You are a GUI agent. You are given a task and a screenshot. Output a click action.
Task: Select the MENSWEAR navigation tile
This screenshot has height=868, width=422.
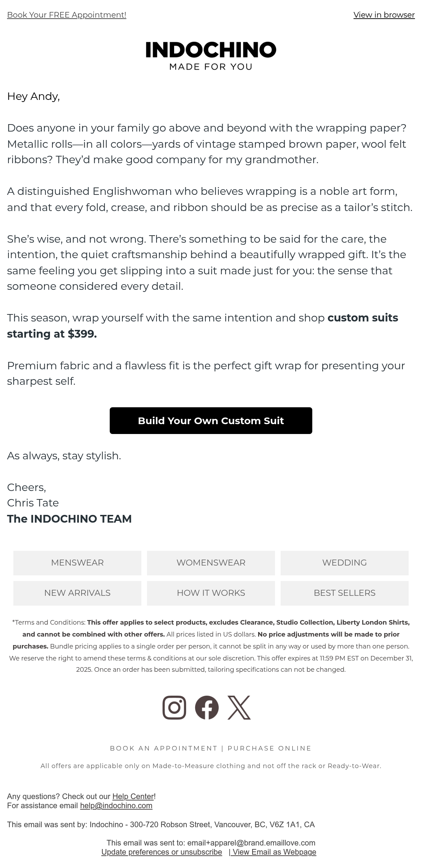[77, 563]
